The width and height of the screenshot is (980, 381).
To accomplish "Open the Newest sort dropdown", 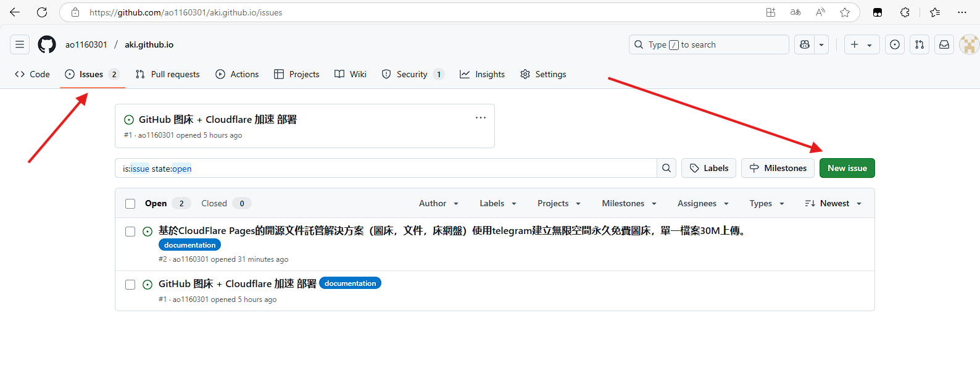I will (833, 203).
